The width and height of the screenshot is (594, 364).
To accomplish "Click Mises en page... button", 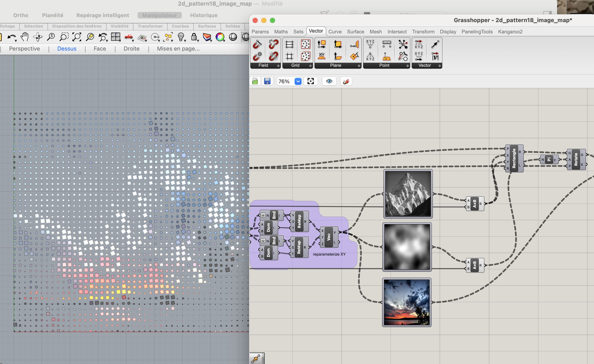I will 178,48.
